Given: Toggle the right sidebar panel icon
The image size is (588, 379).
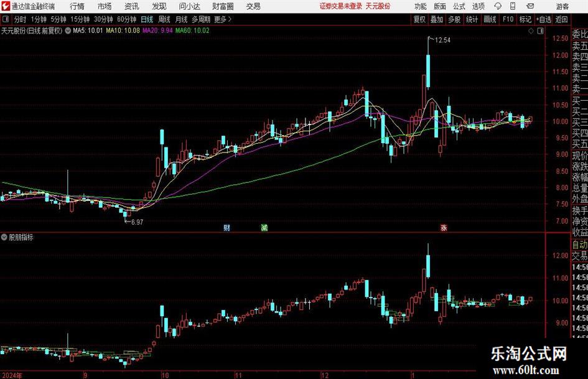Looking at the screenshot, I should (540, 31).
